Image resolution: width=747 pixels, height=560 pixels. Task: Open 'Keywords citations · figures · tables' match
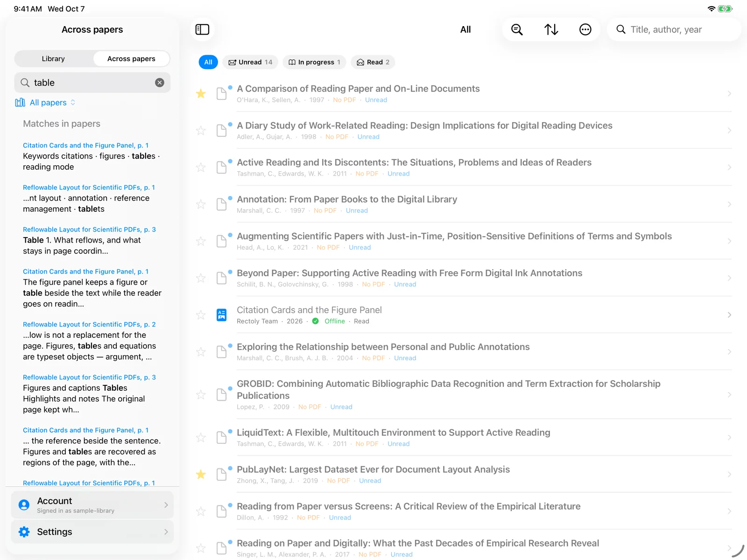[92, 156]
